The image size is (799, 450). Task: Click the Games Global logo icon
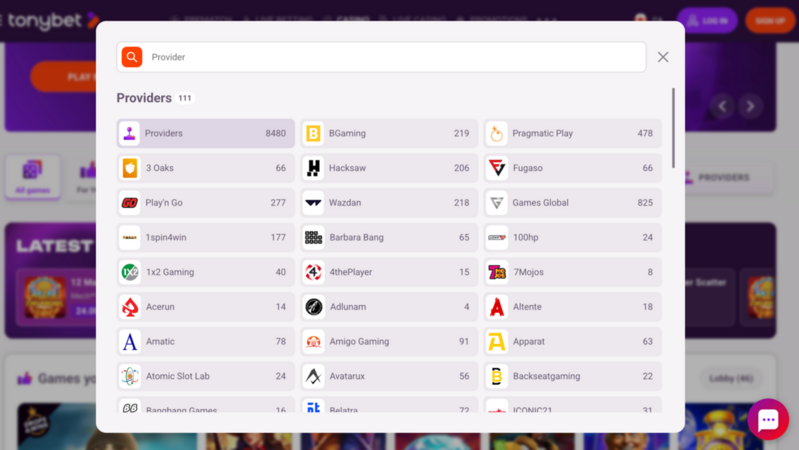pyautogui.click(x=497, y=203)
